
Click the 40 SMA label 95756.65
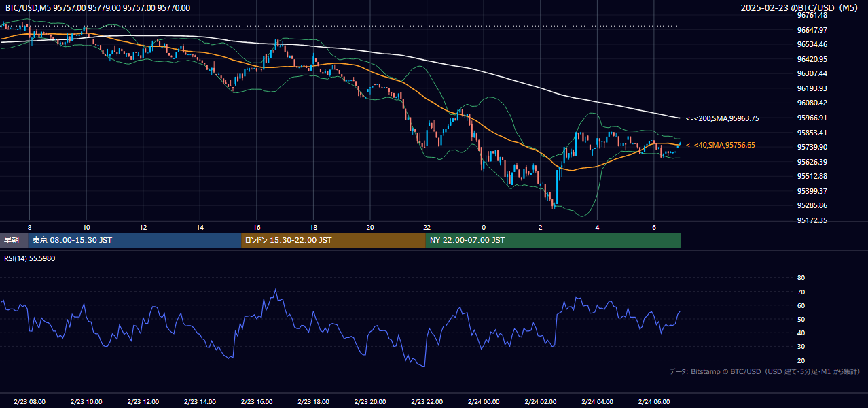[720, 145]
